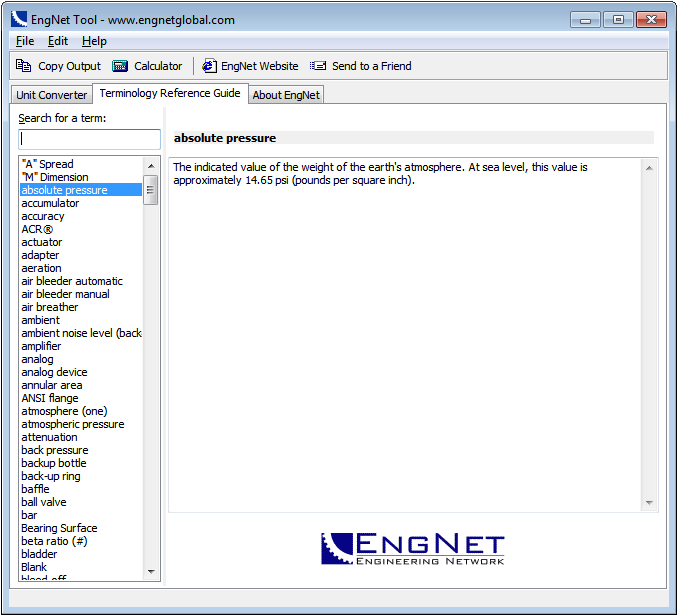This screenshot has height=616, width=678.
Task: Click the EngNet Website browser icon
Action: coord(210,66)
